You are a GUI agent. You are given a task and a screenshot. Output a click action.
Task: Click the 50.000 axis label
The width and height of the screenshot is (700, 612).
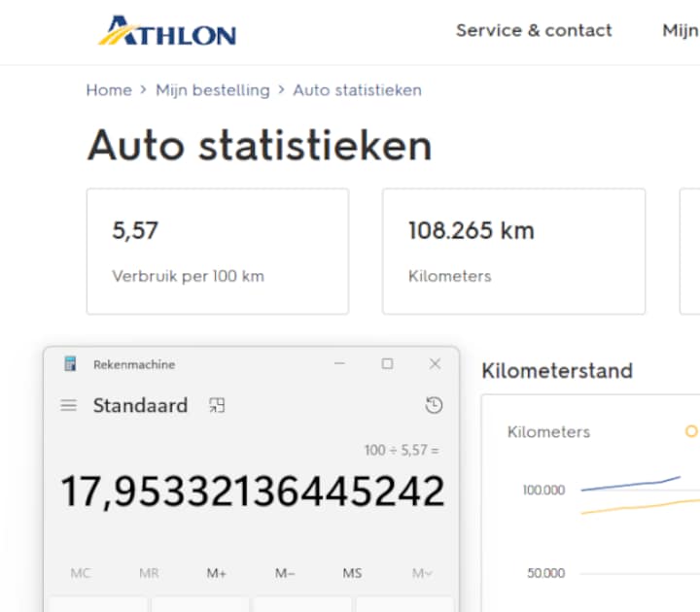tap(546, 573)
